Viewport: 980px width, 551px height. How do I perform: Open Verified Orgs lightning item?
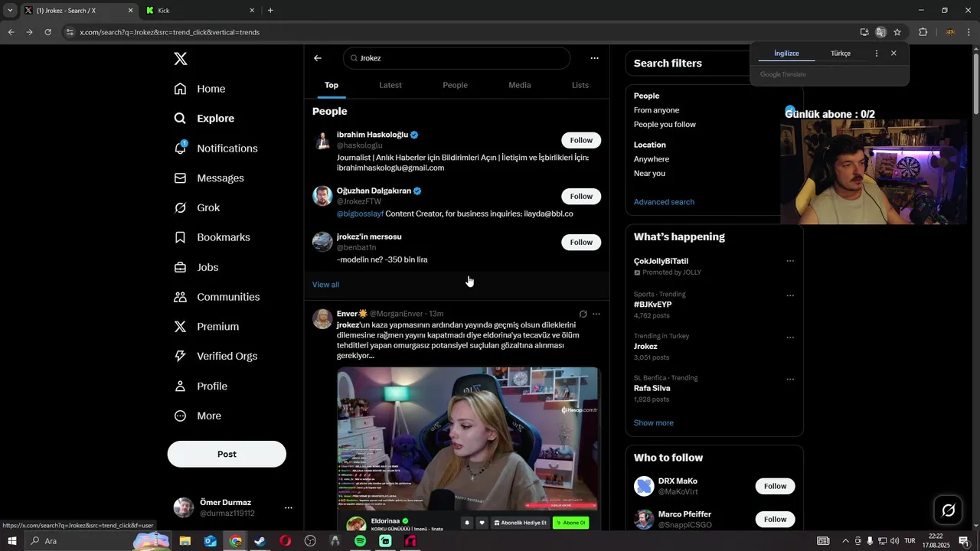[216, 357]
